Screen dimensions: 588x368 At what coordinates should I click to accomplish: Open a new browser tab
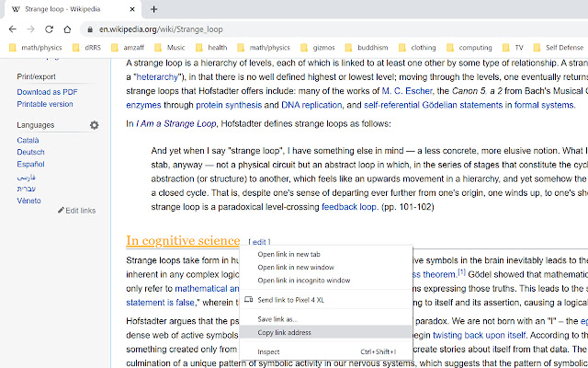pos(153,9)
